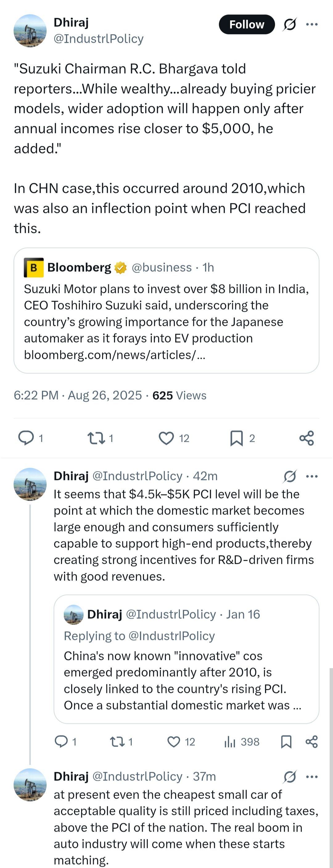Open more options on the 42m reply
The image size is (333, 868).
tap(312, 476)
